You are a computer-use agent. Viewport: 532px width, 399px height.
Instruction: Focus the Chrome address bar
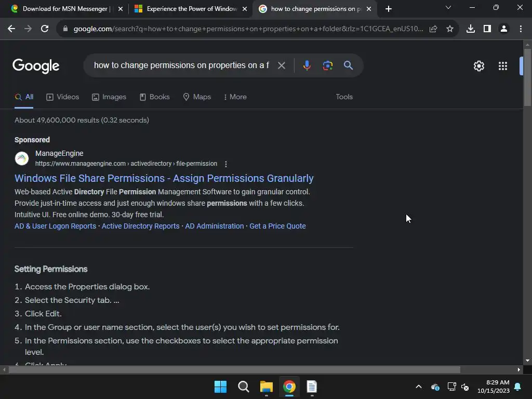(x=248, y=29)
